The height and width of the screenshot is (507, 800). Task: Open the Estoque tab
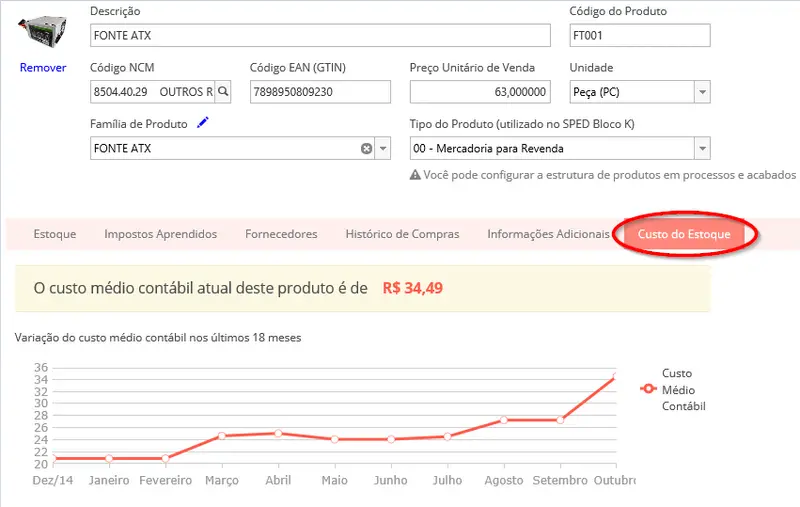55,234
